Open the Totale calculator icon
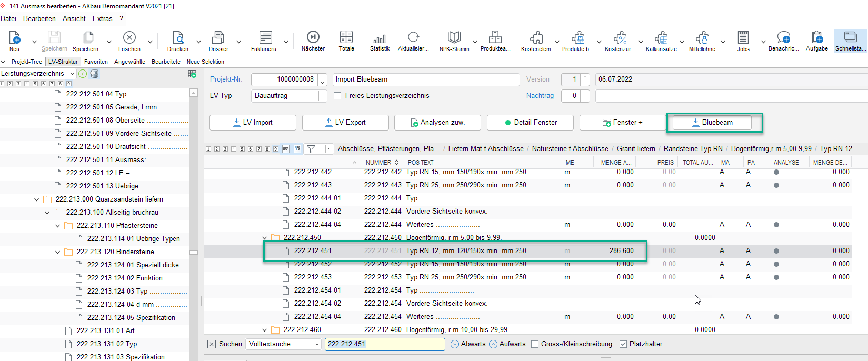 346,37
